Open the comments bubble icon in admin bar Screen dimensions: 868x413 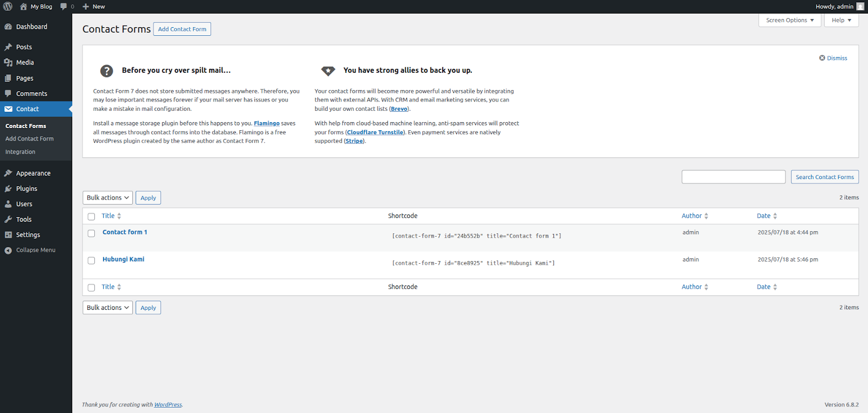pos(64,7)
